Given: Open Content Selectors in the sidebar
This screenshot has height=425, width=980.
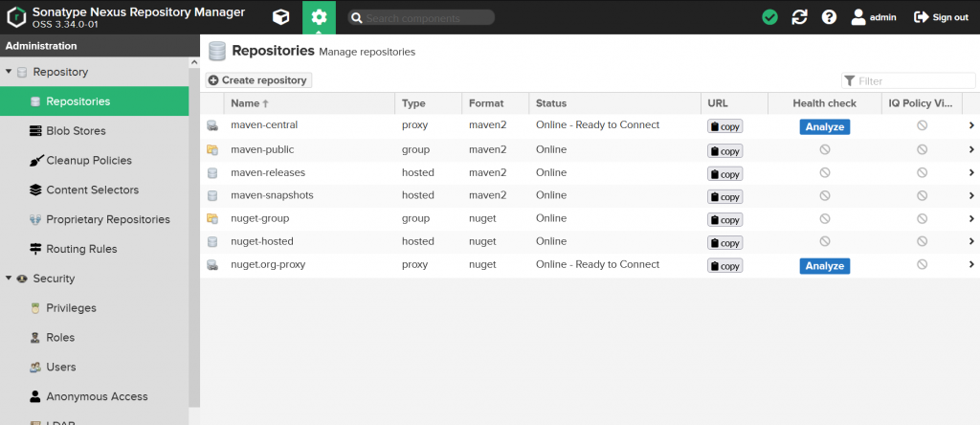Looking at the screenshot, I should coord(95,190).
